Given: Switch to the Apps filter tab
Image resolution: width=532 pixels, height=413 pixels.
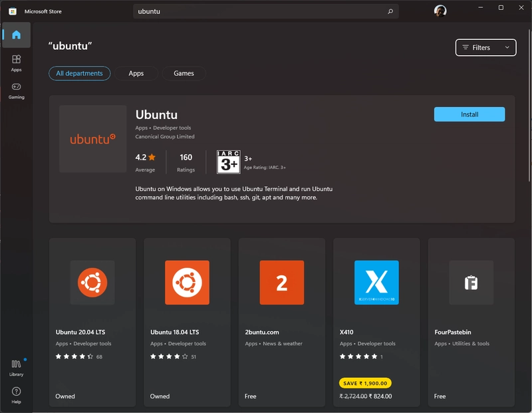Looking at the screenshot, I should pyautogui.click(x=136, y=73).
